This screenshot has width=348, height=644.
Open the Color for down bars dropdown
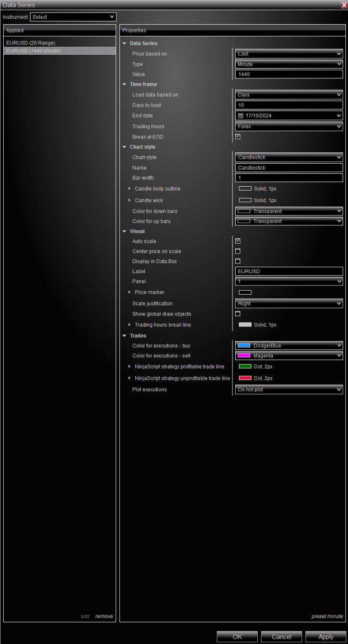289,211
